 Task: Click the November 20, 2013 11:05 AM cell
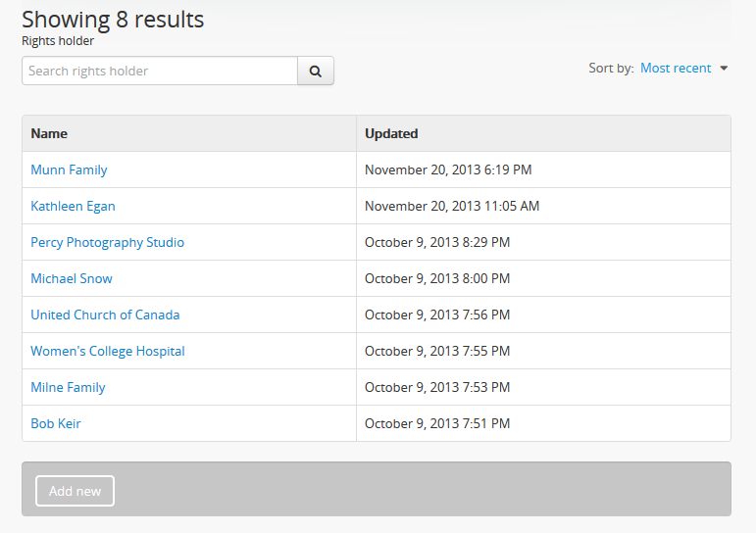(x=452, y=206)
